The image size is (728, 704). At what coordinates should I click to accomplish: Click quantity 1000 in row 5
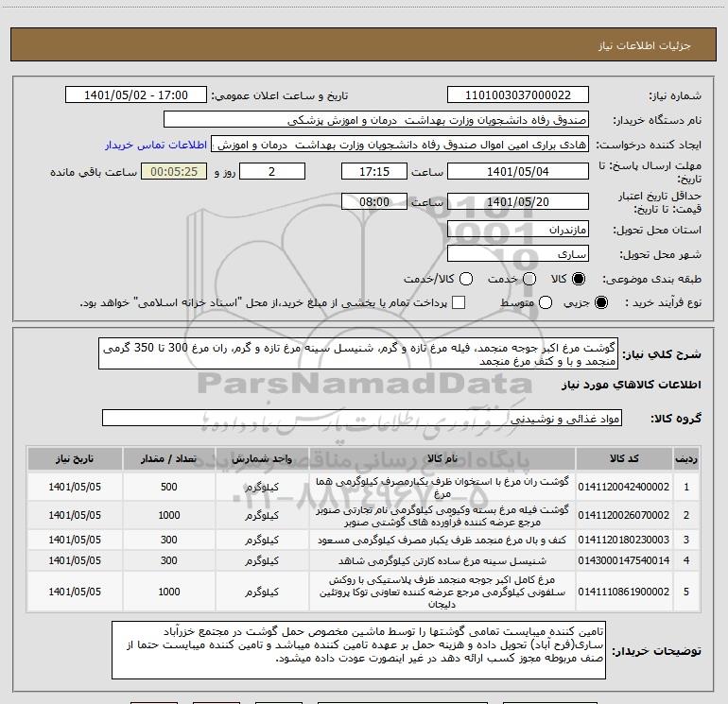coord(169,592)
